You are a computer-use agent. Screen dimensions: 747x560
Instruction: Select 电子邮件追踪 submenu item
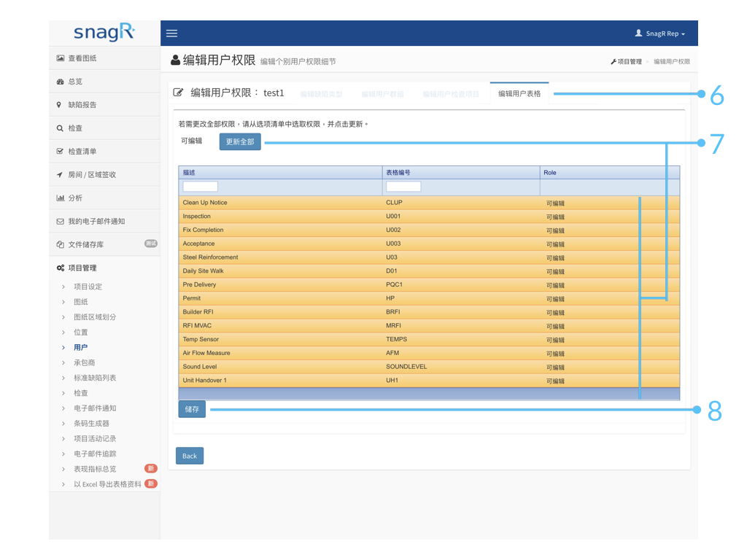tap(95, 454)
